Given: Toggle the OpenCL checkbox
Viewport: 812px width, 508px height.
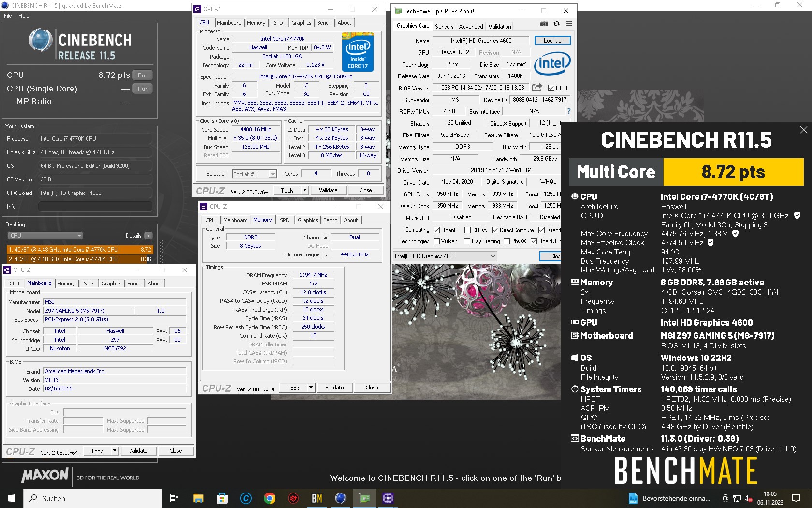Looking at the screenshot, I should click(436, 230).
